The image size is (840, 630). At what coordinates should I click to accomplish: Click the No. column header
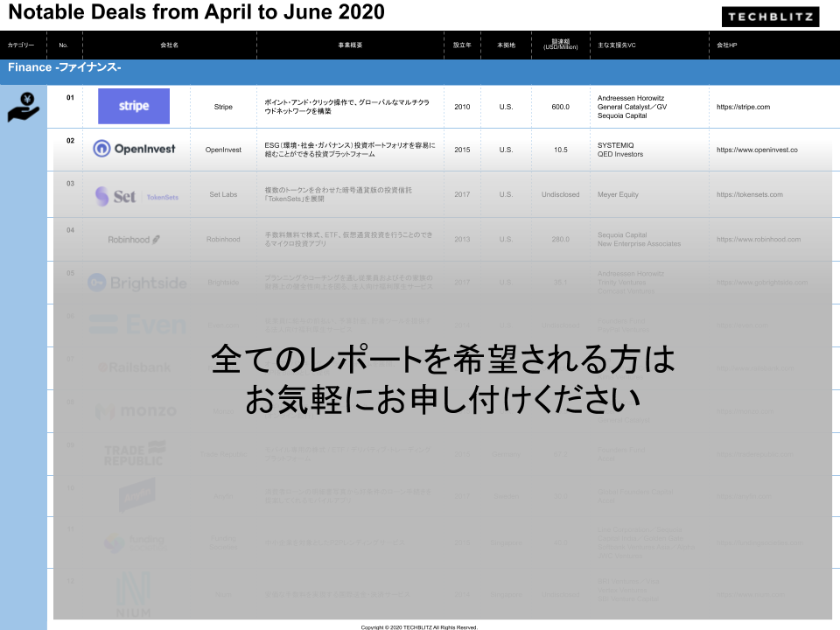[63, 45]
